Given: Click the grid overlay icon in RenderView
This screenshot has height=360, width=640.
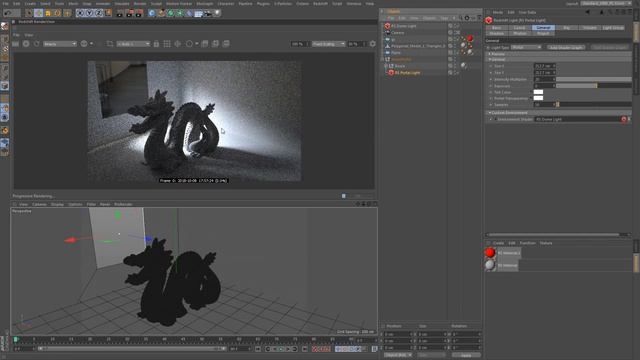Looking at the screenshot, I should (x=167, y=44).
